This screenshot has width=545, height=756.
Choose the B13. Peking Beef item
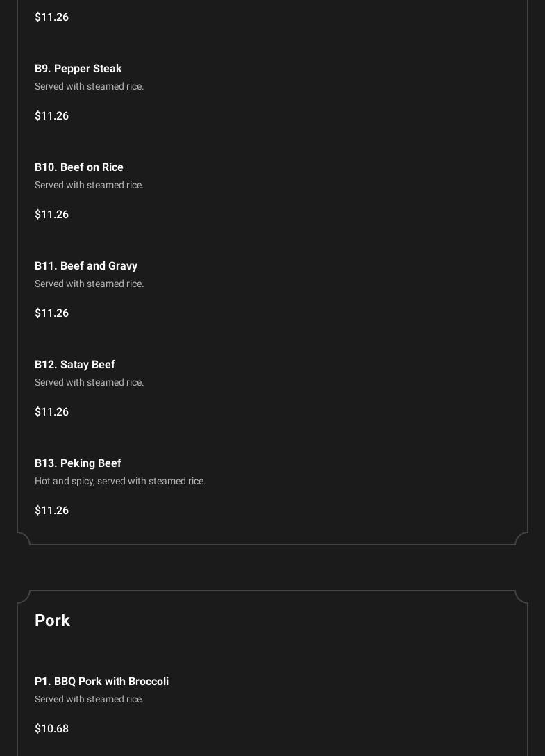78,463
